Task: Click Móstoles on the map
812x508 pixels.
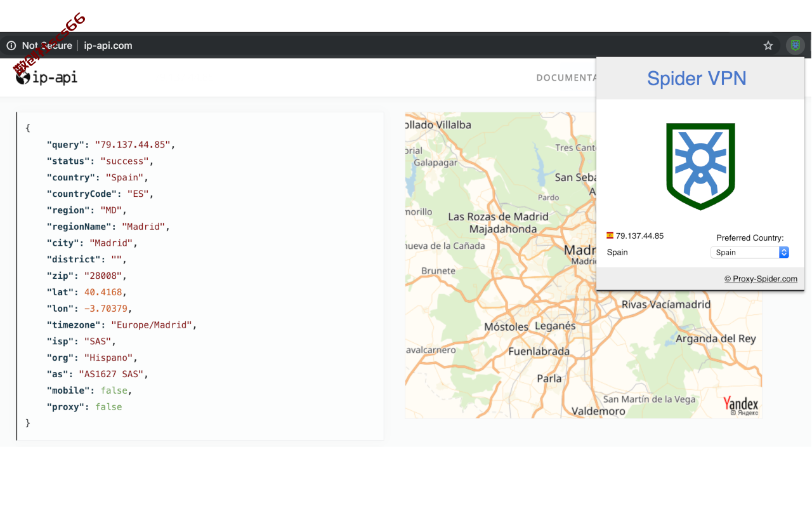Action: (506, 327)
